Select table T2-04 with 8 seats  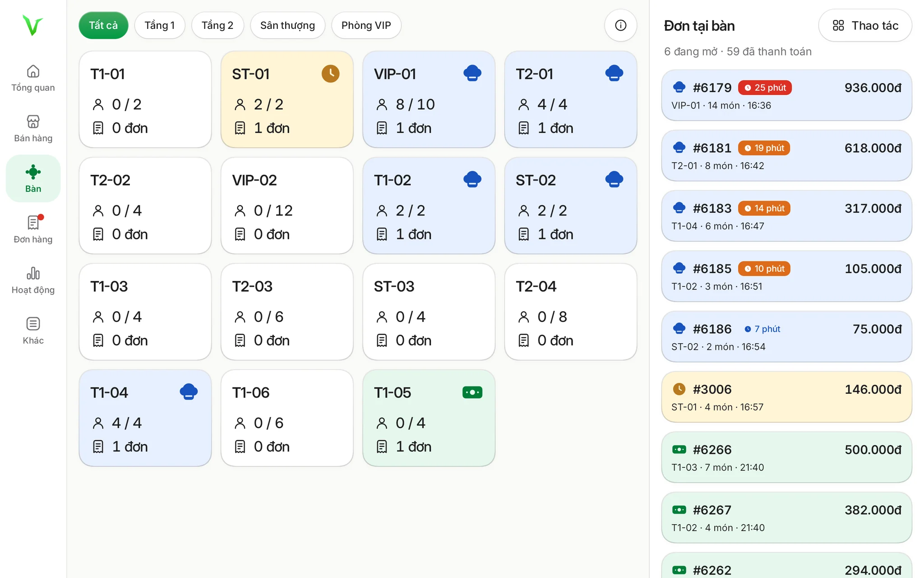coord(571,312)
